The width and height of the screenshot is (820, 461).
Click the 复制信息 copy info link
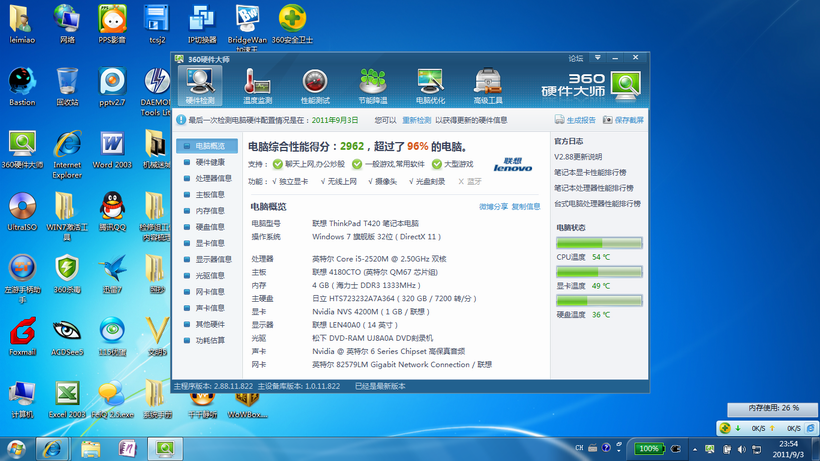(526, 206)
